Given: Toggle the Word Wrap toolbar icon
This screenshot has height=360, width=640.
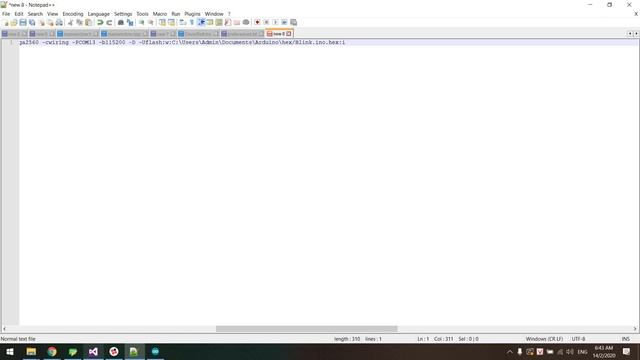Looking at the screenshot, I should [x=183, y=22].
